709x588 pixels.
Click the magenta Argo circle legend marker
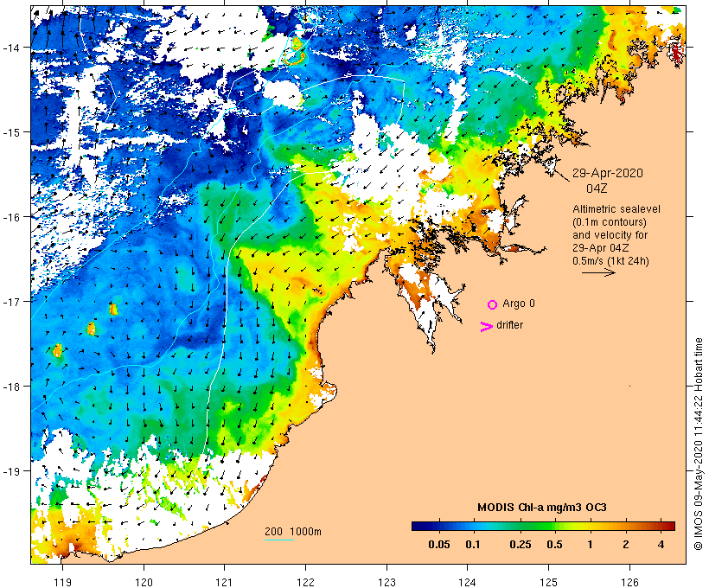click(x=493, y=304)
